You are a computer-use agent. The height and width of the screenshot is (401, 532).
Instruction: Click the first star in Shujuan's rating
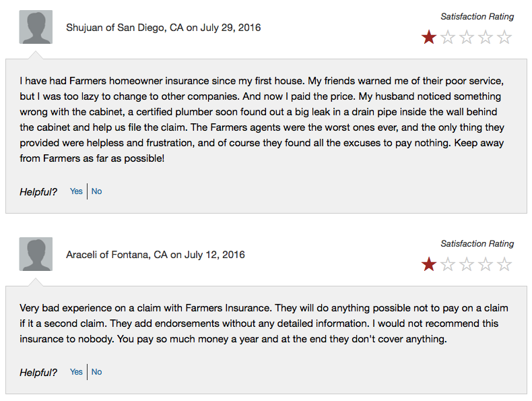[x=429, y=38]
